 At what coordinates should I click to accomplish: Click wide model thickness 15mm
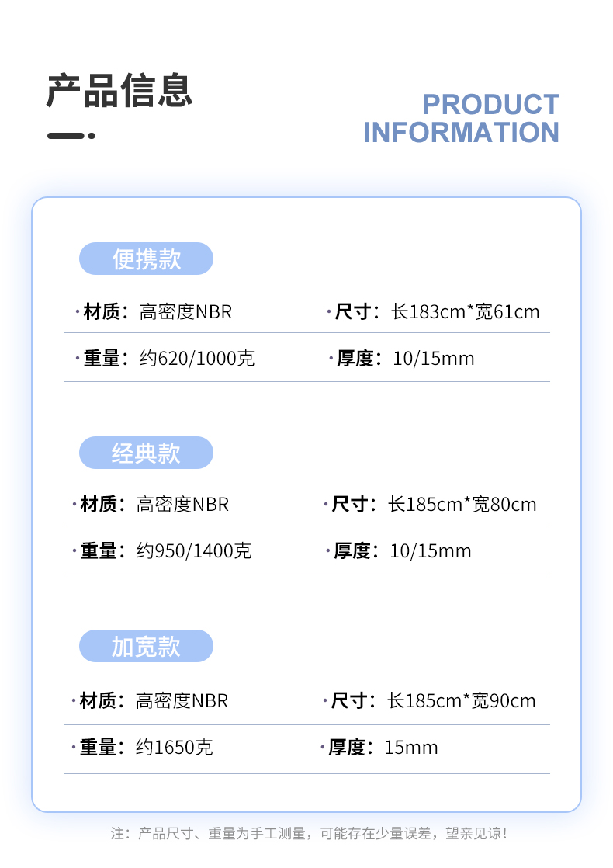[411, 748]
